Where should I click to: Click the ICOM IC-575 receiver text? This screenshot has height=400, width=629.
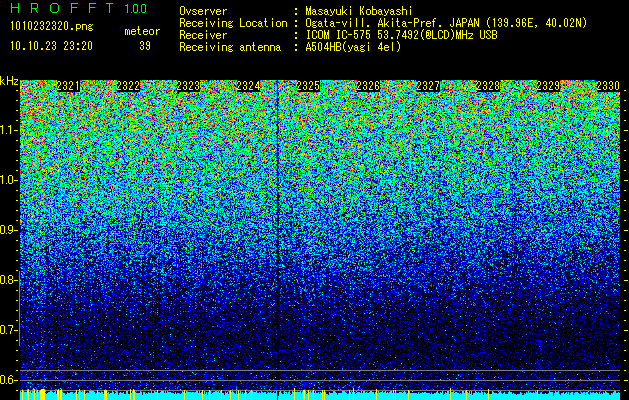(401, 35)
